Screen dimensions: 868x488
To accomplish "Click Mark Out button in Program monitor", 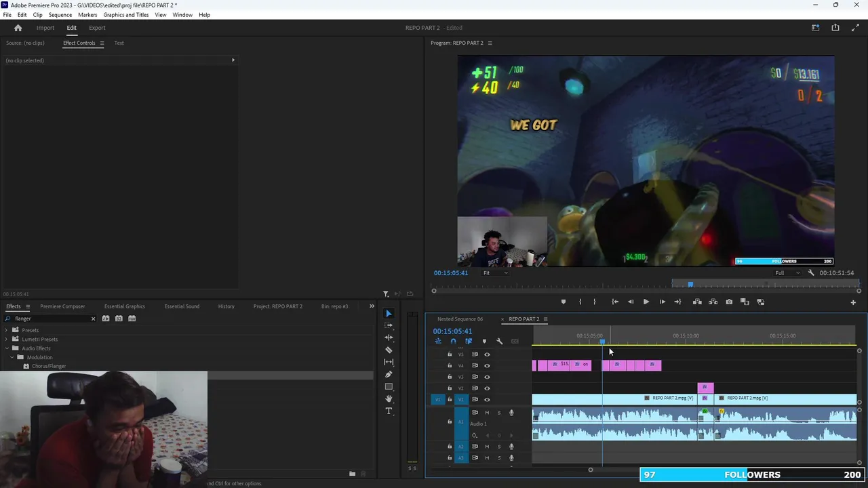I will 595,302.
